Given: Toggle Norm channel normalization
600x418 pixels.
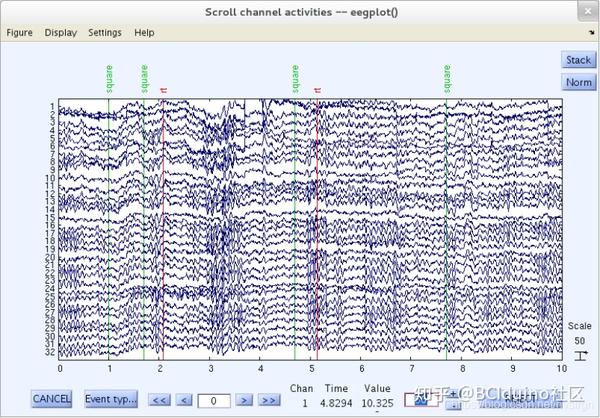Looking at the screenshot, I should click(578, 82).
